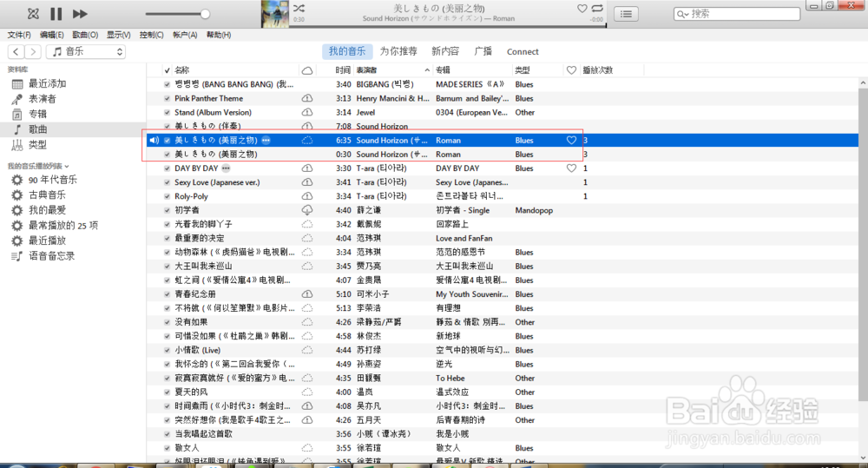
Task: Click heart icon on DAY BY DAY row
Action: pos(571,168)
